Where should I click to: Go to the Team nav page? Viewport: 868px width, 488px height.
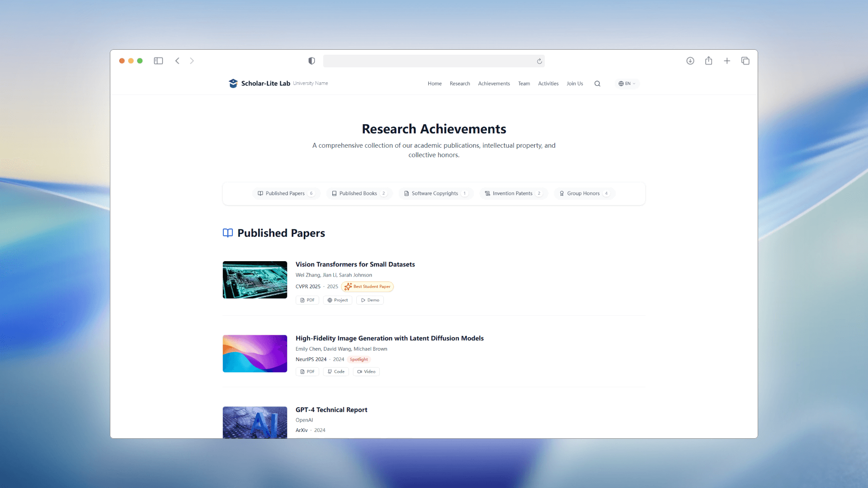point(524,84)
